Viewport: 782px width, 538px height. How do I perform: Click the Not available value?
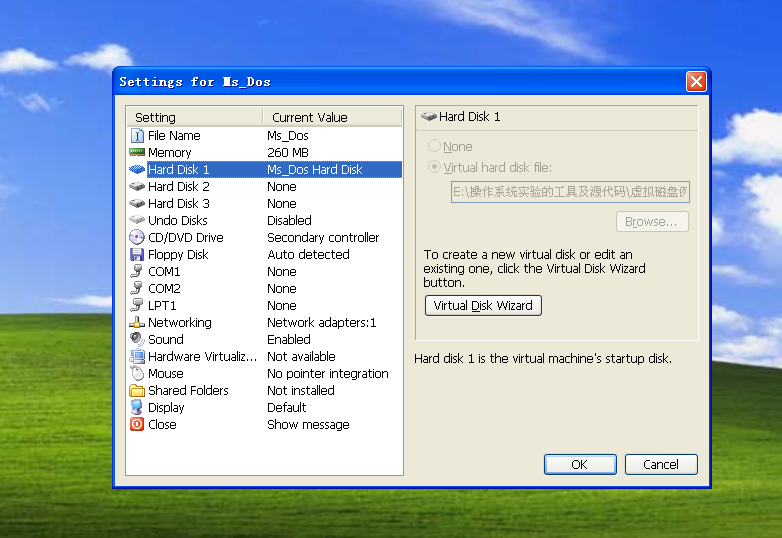coord(301,357)
